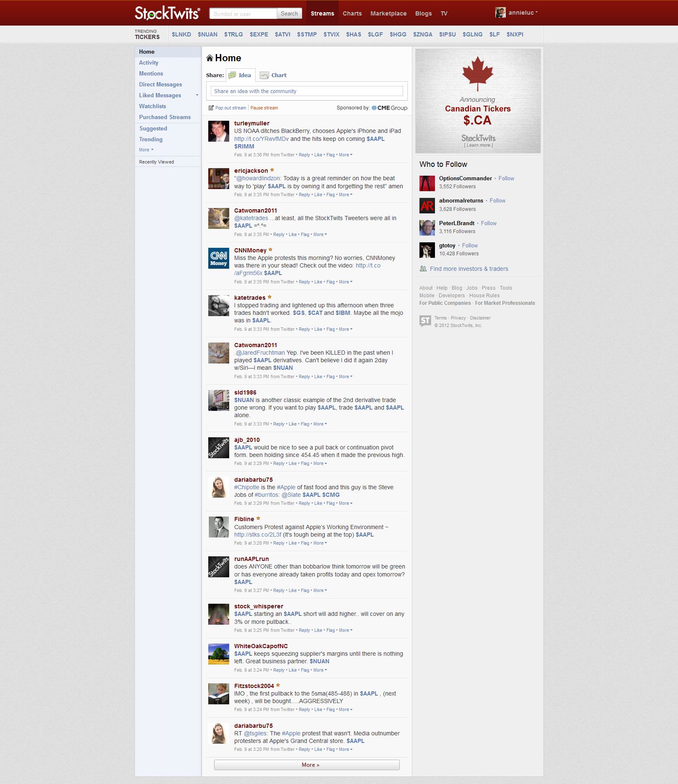Pause the stream

pos(264,108)
